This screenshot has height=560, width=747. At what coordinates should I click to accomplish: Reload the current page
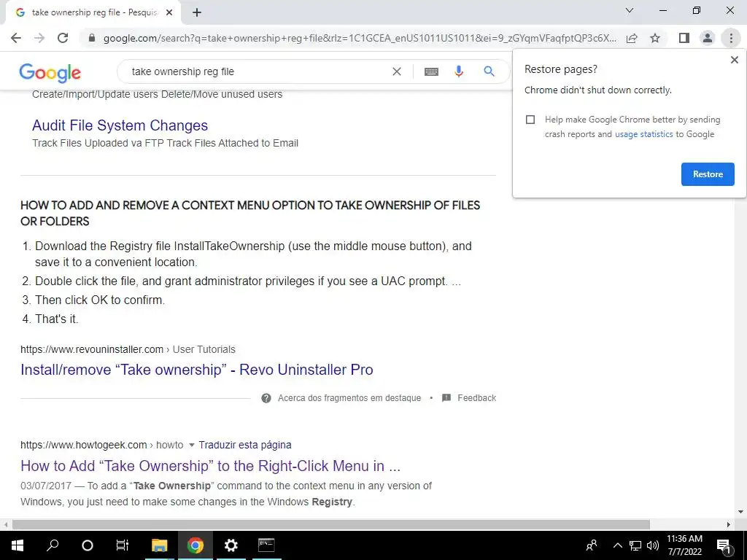(63, 38)
